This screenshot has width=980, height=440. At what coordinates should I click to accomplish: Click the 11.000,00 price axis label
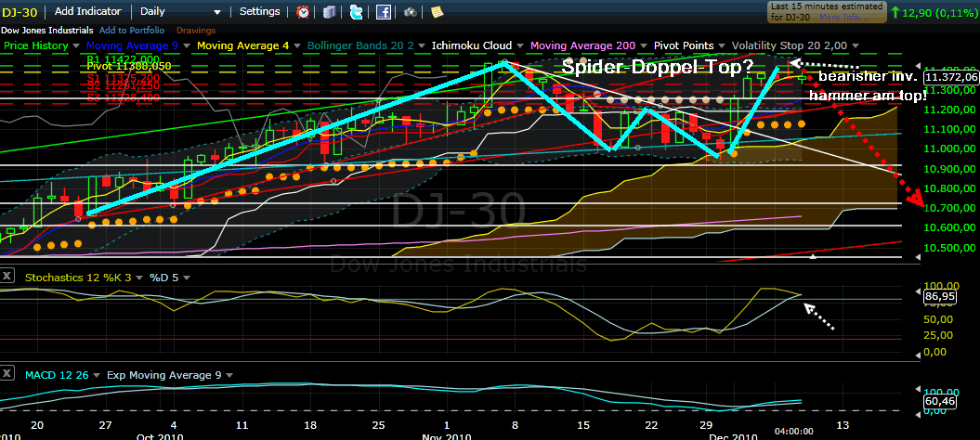click(x=949, y=149)
